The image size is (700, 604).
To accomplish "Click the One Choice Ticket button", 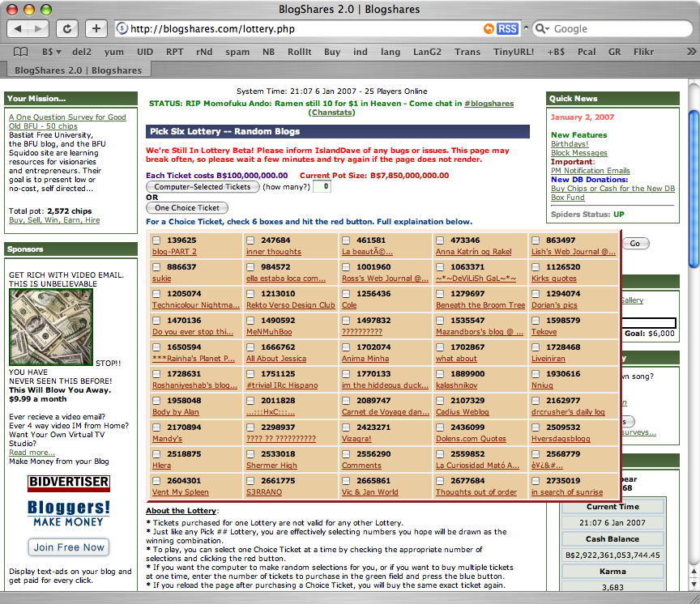I will pos(186,208).
